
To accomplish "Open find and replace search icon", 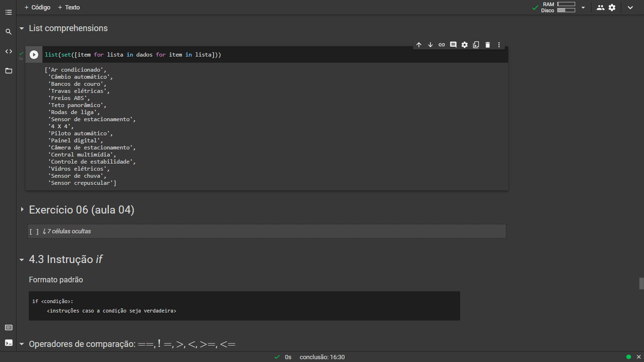I will tap(8, 32).
